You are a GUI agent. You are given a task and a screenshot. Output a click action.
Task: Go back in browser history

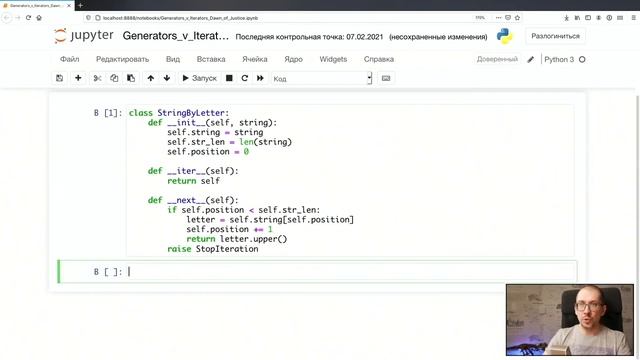coord(7,18)
